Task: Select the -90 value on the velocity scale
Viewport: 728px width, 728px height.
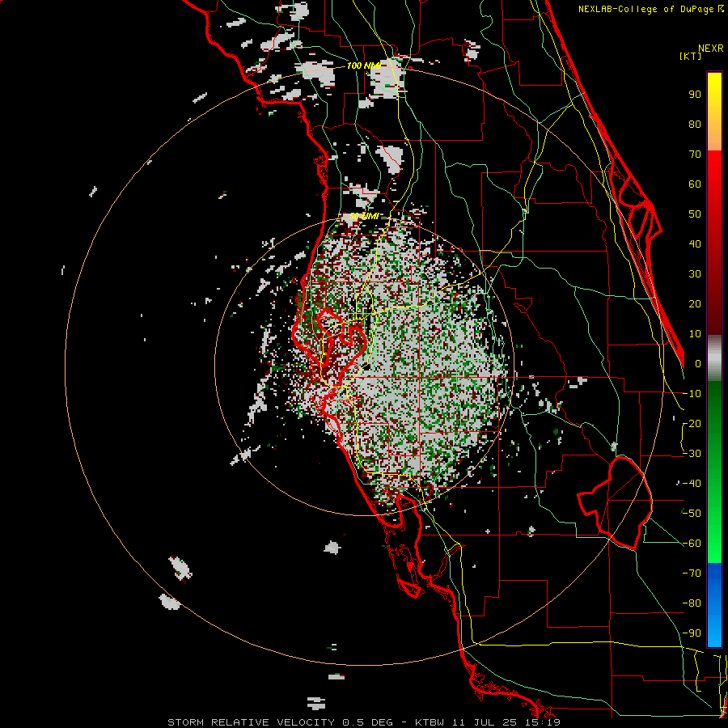Action: coord(692,633)
